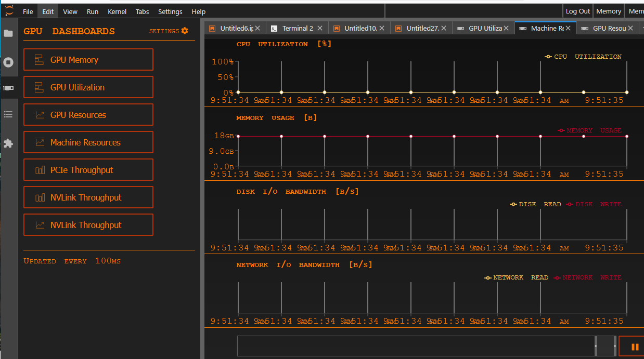Click the settings gear in GPU Dashboards
644x359 pixels.
[185, 31]
